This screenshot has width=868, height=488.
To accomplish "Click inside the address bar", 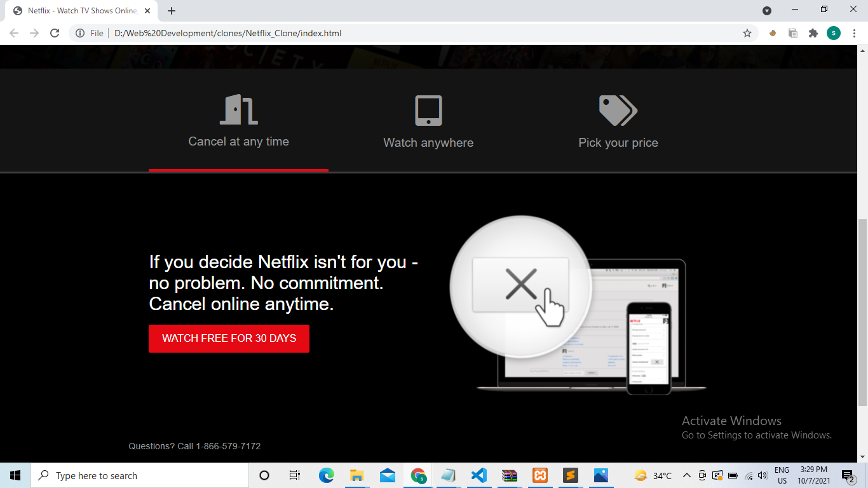I will point(318,32).
